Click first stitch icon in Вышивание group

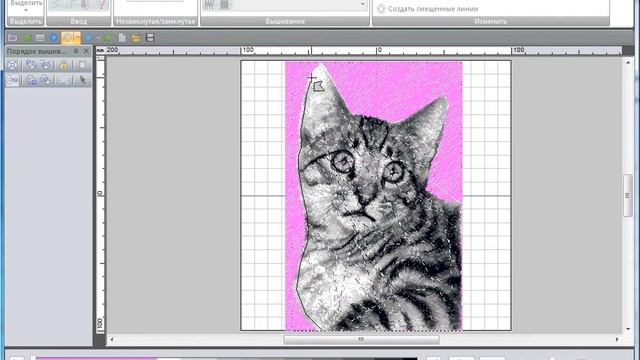(209, 4)
